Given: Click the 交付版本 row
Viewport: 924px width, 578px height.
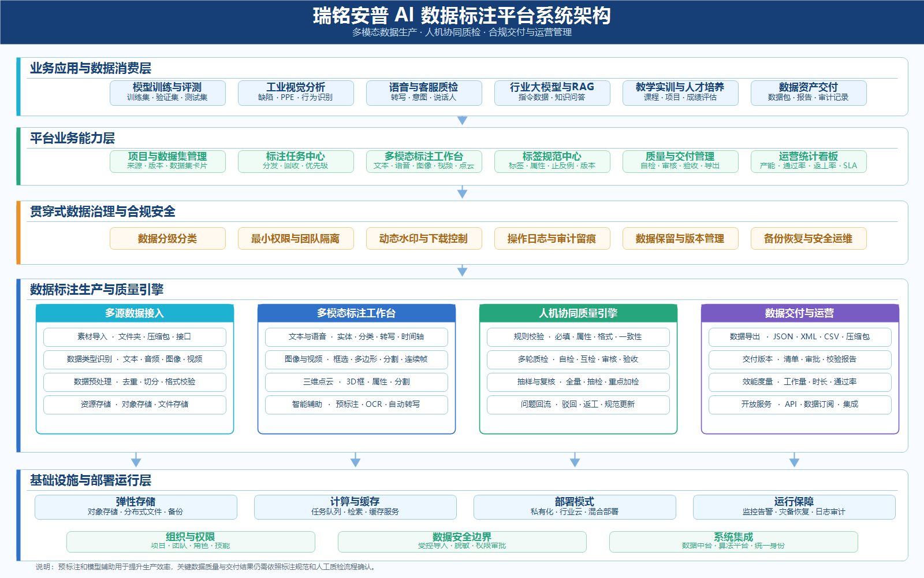Looking at the screenshot, I should pyautogui.click(x=800, y=360).
